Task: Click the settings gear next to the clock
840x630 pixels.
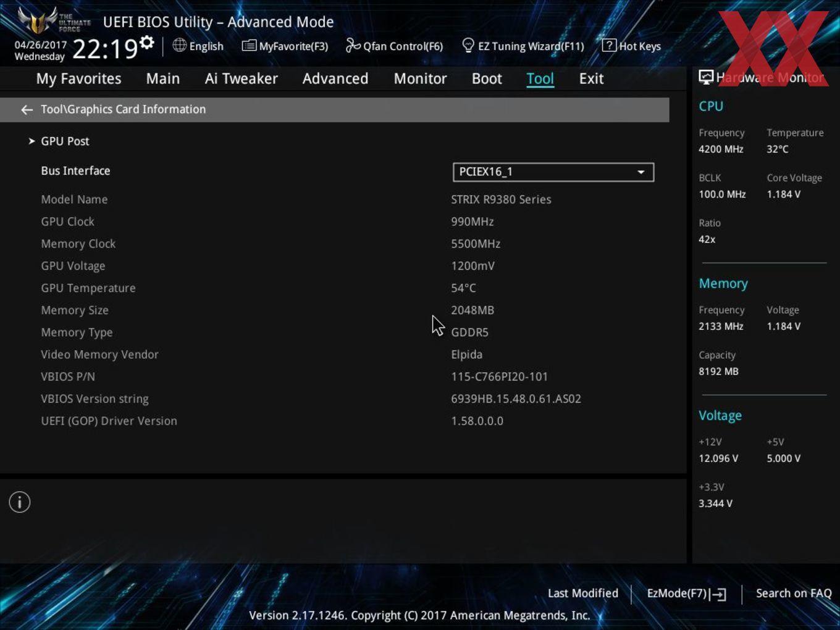Action: click(x=147, y=43)
